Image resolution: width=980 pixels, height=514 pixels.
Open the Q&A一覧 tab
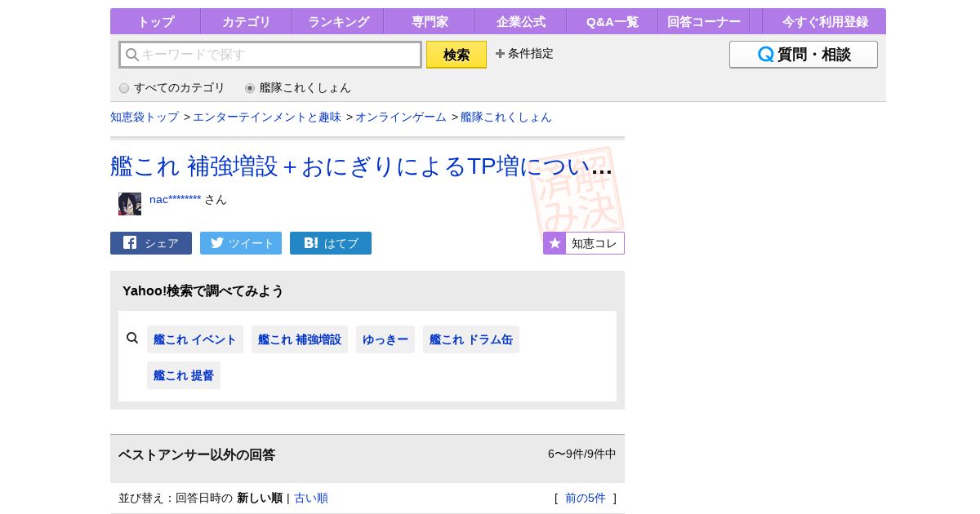click(612, 21)
